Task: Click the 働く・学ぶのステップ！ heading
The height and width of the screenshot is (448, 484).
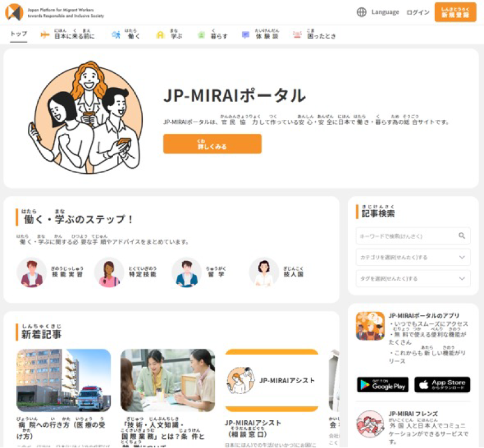Action: pos(79,219)
